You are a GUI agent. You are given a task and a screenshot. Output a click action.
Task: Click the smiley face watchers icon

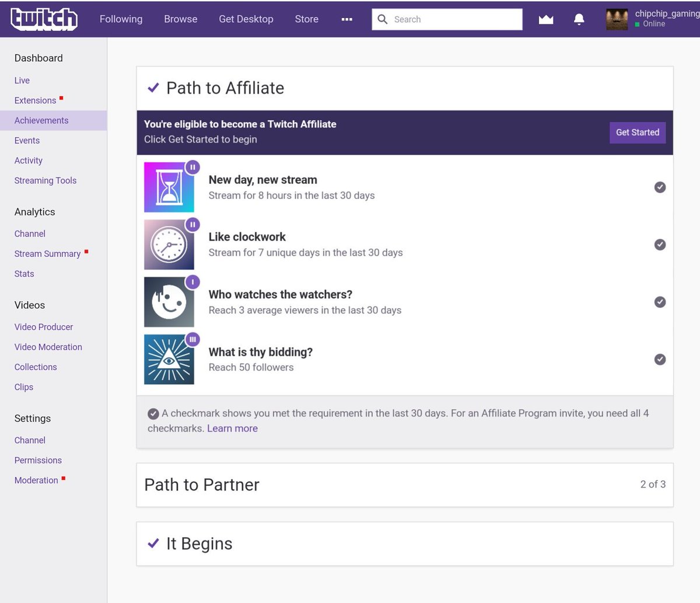(169, 302)
